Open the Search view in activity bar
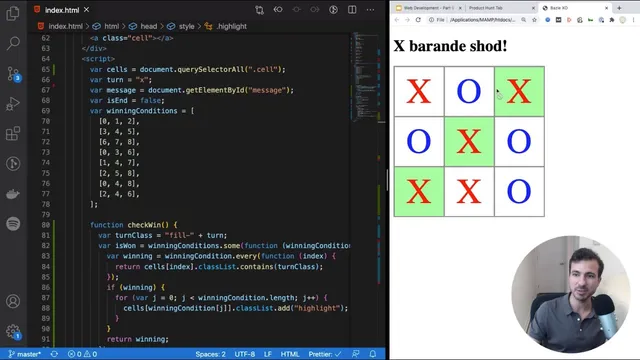640x360 pixels. [x=13, y=43]
